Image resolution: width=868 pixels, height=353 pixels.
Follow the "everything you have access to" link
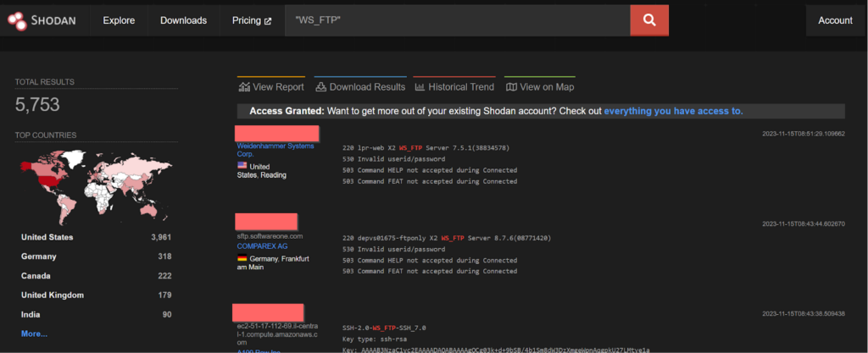(x=673, y=111)
